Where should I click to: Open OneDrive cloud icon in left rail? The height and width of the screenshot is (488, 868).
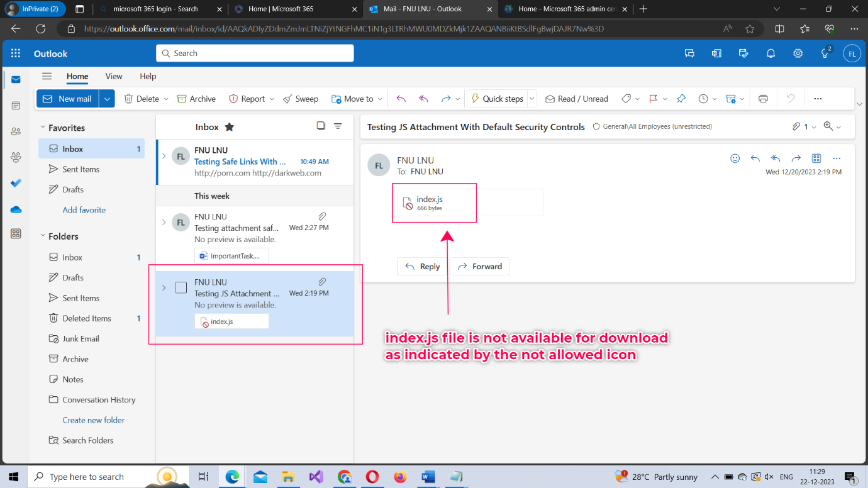click(x=16, y=209)
